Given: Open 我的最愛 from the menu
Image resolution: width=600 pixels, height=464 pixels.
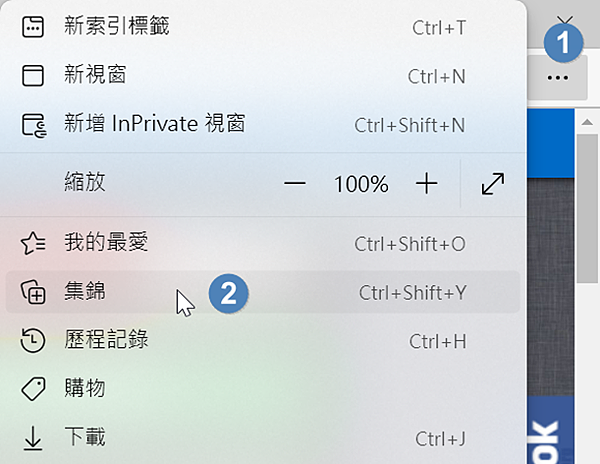Looking at the screenshot, I should pos(105,243).
